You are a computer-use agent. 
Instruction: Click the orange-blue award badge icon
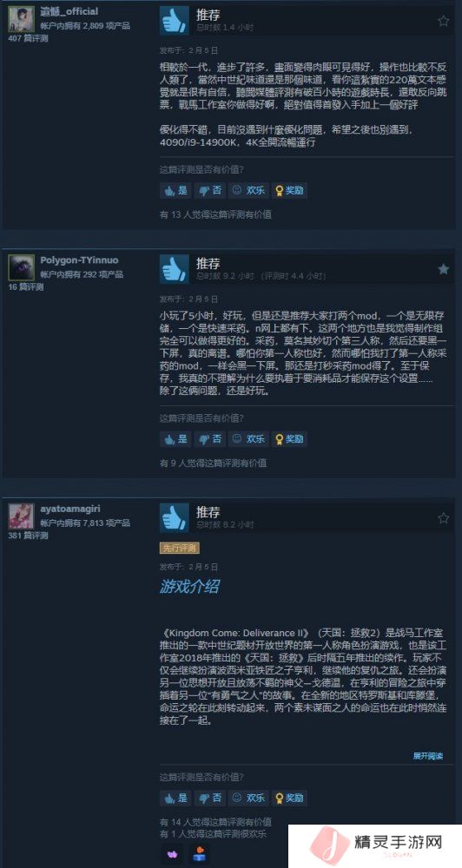point(197,853)
